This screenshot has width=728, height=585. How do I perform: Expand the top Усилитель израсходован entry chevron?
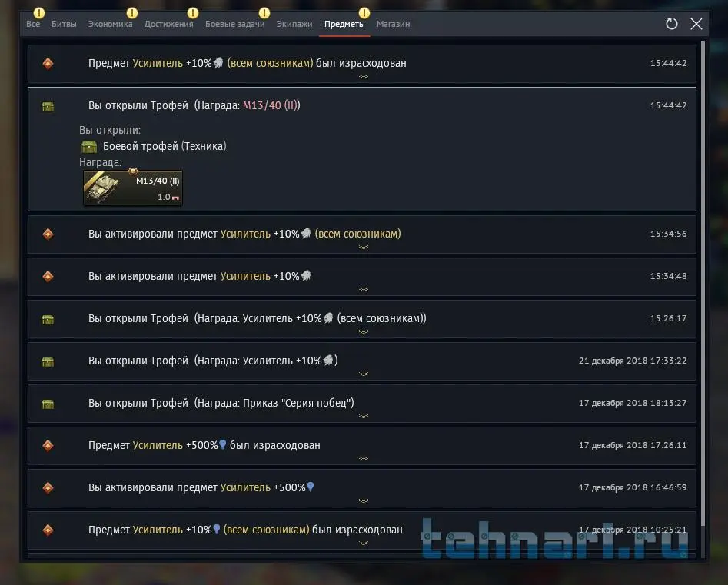[364, 77]
